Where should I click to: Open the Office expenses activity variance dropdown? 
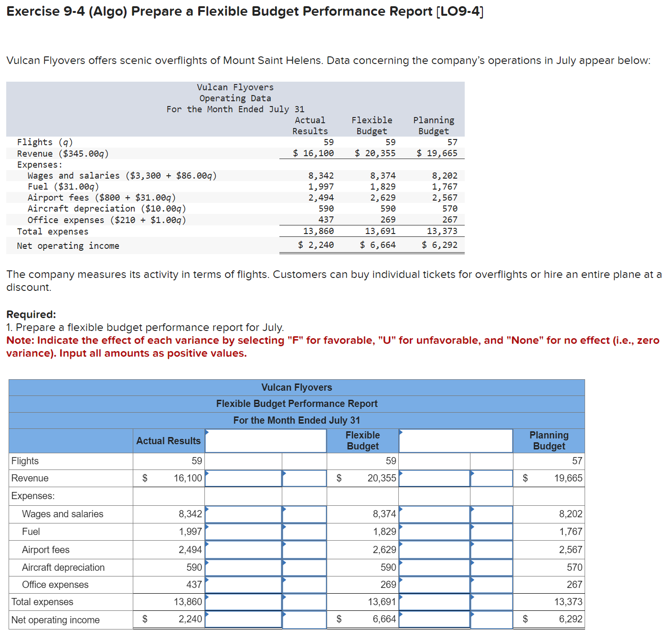tap(491, 584)
